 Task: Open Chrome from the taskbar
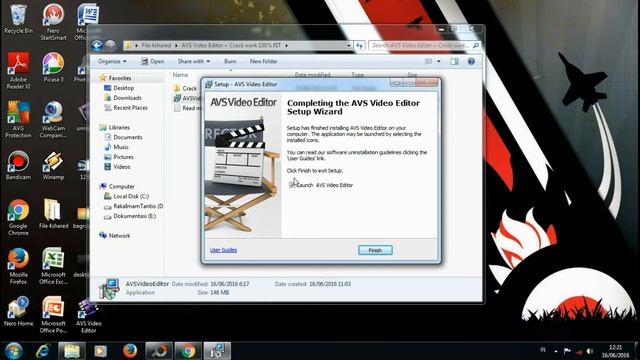click(188, 351)
